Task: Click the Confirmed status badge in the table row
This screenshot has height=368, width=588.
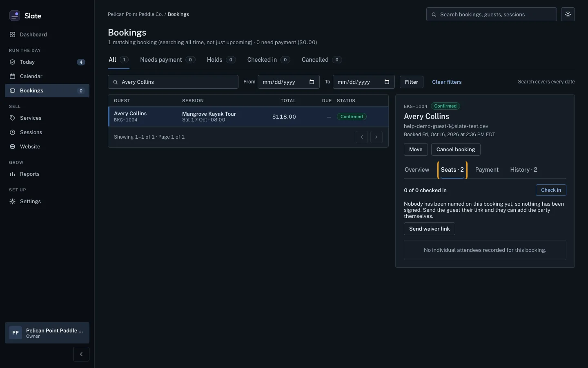Action: tap(352, 117)
